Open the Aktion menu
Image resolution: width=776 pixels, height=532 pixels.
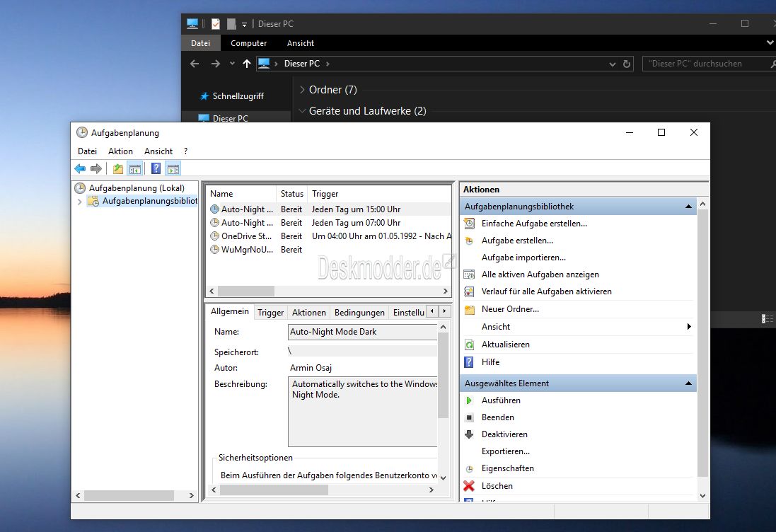tap(120, 151)
